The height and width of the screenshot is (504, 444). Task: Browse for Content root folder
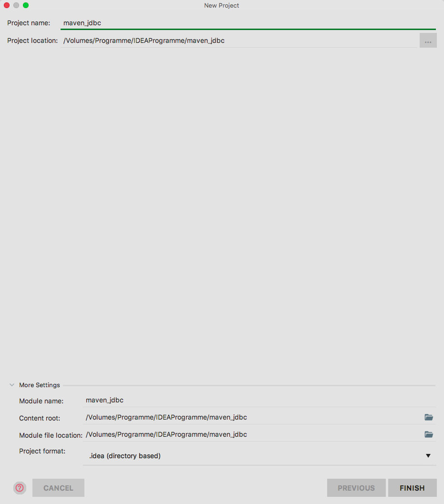[429, 417]
